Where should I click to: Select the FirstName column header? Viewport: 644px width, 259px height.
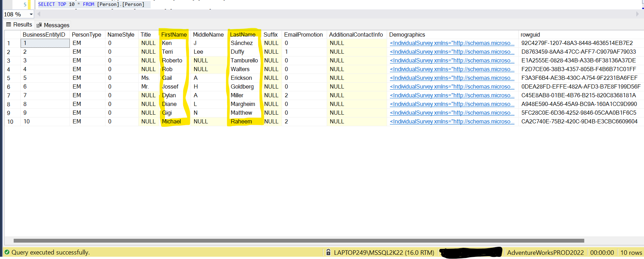click(x=174, y=35)
